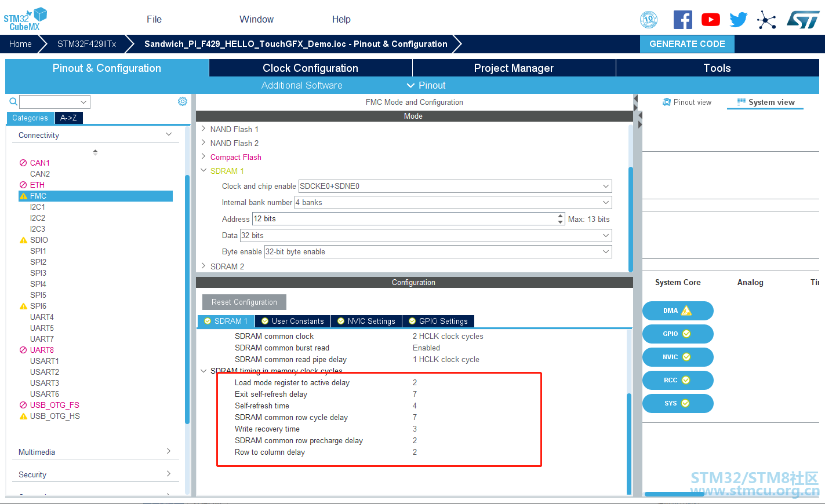Open the Help menu
This screenshot has height=504, width=825.
point(341,19)
